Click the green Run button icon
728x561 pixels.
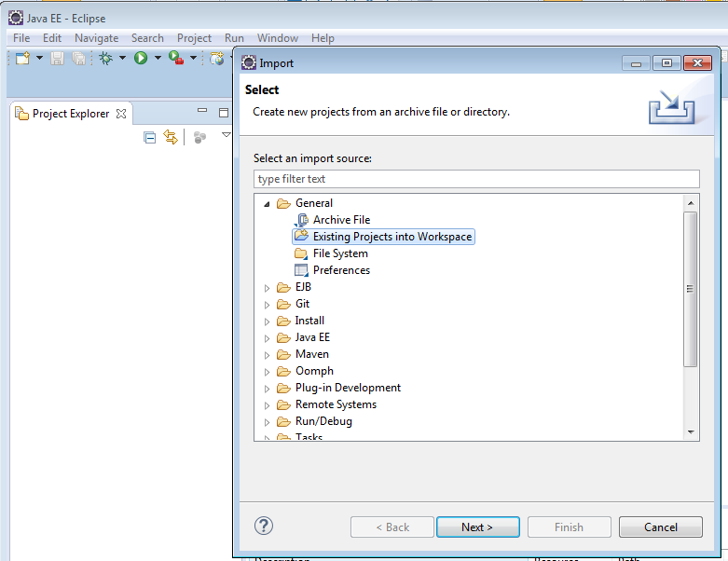[x=141, y=58]
